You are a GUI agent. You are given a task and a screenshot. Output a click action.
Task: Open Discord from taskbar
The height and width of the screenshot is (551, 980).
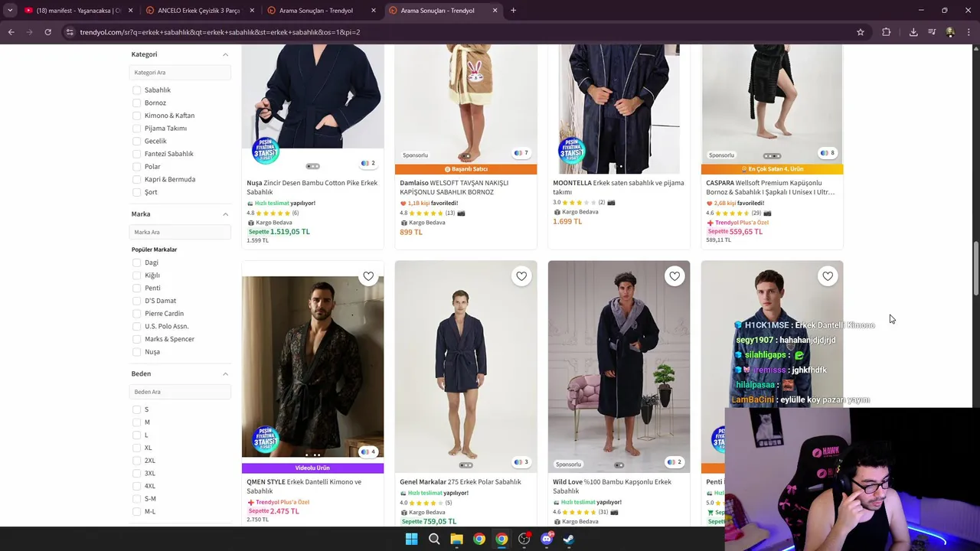[x=547, y=539]
